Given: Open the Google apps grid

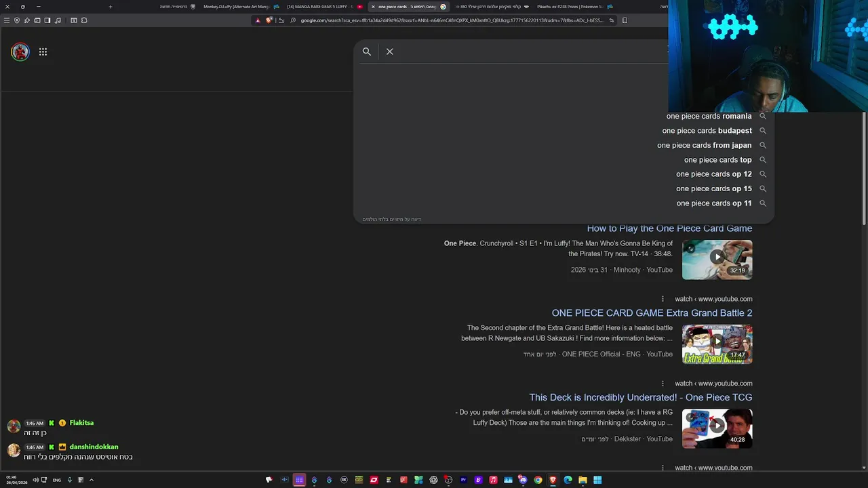Looking at the screenshot, I should click(43, 52).
